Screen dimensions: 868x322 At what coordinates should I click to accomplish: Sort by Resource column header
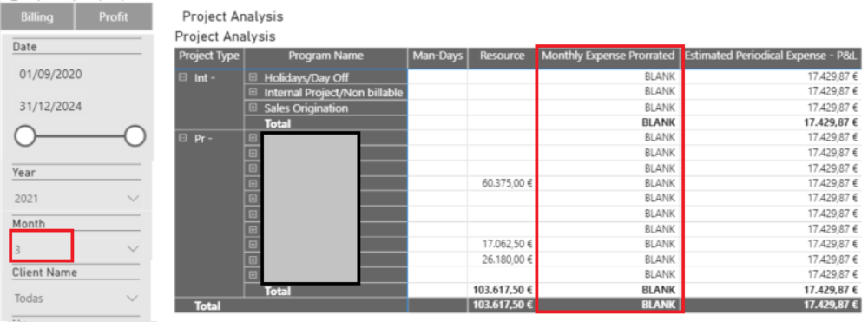pos(502,56)
